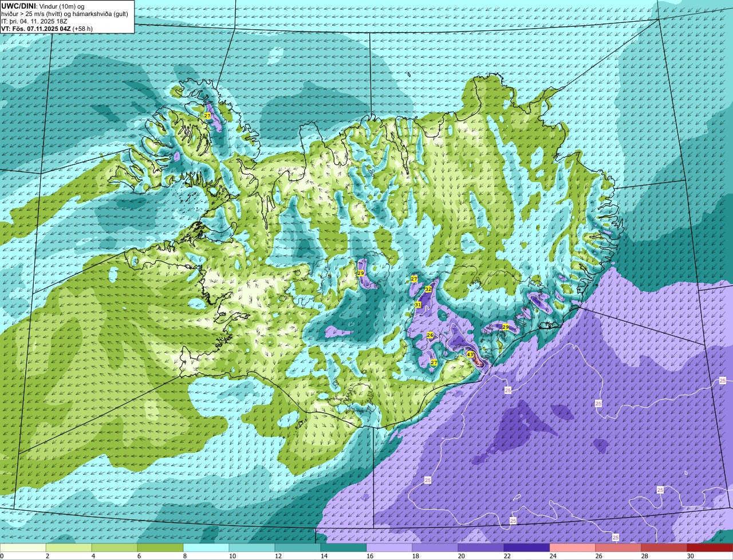Pick the legend swatch between 24 and 26
The height and width of the screenshot is (560, 733).
(573, 548)
